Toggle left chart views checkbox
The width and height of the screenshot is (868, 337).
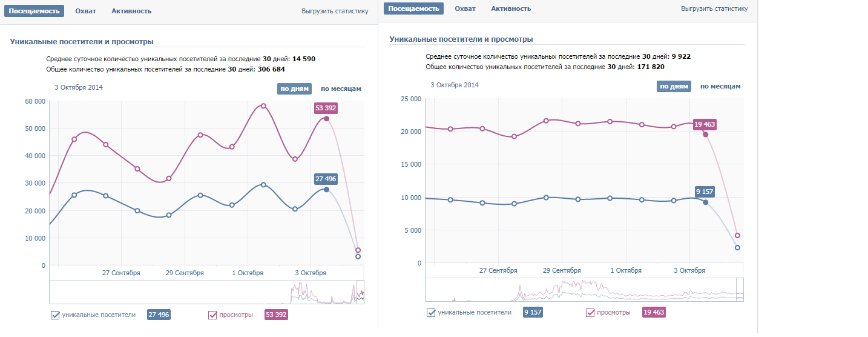[212, 315]
